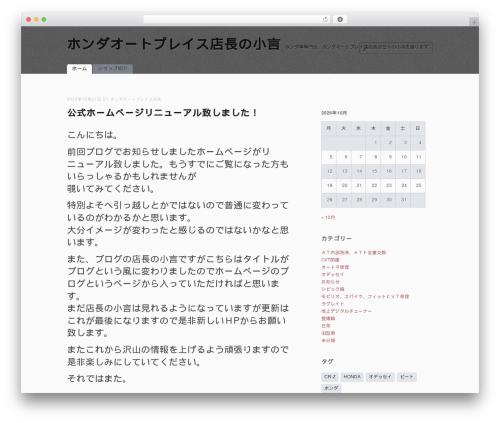Click the paragraph starting こんにちは

tap(92, 135)
